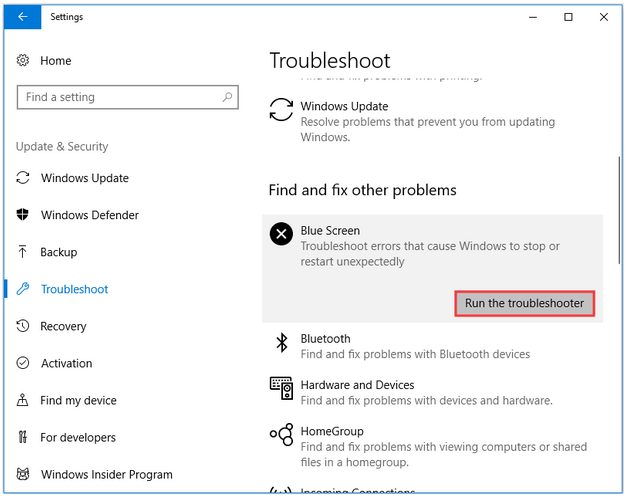Click the Backup up-arrow icon
The height and width of the screenshot is (497, 632).
(23, 252)
